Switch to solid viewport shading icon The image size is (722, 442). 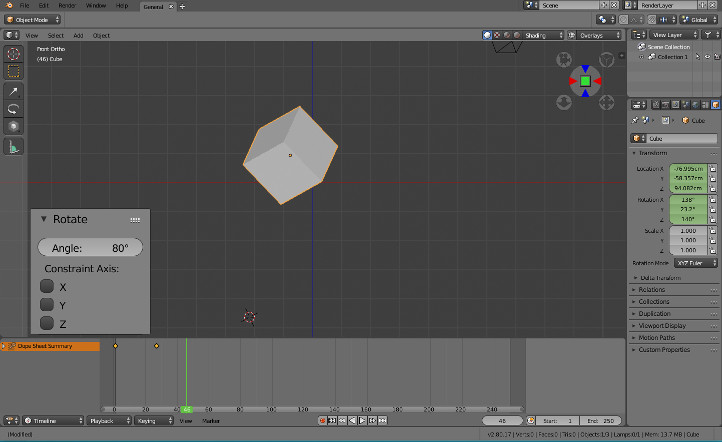487,35
